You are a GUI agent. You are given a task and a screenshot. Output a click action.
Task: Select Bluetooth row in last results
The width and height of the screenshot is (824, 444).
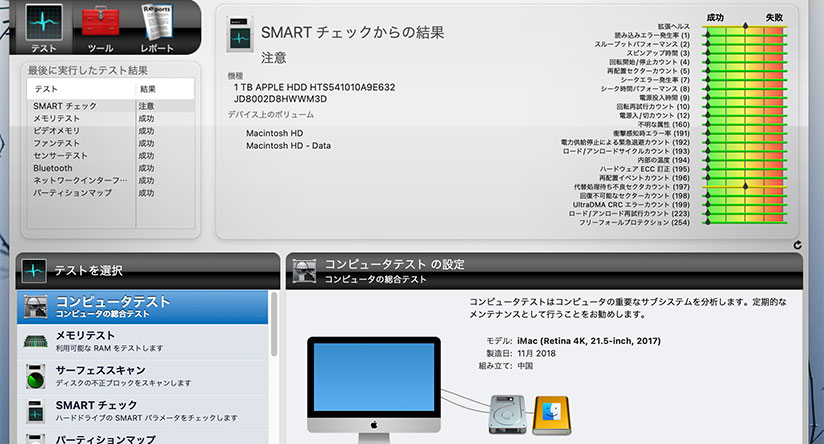point(111,168)
